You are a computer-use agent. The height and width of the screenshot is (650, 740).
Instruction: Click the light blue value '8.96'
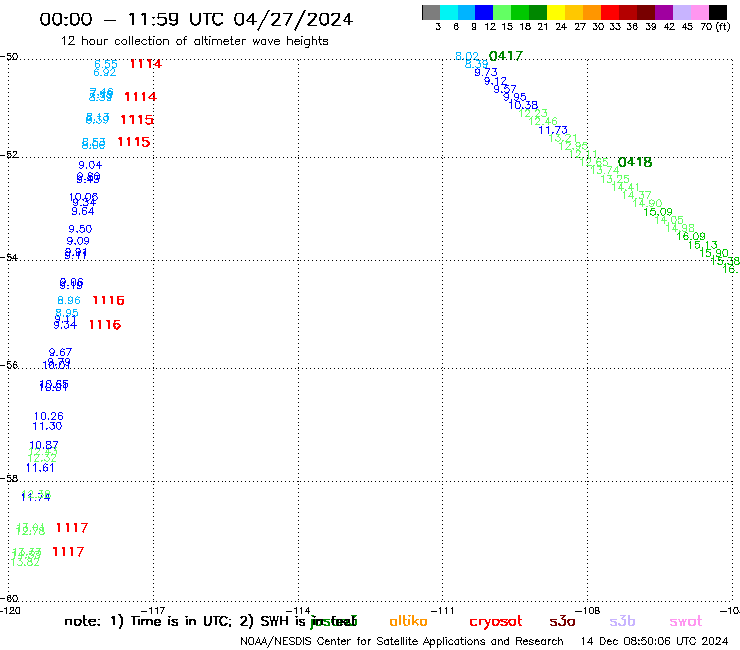click(x=69, y=300)
